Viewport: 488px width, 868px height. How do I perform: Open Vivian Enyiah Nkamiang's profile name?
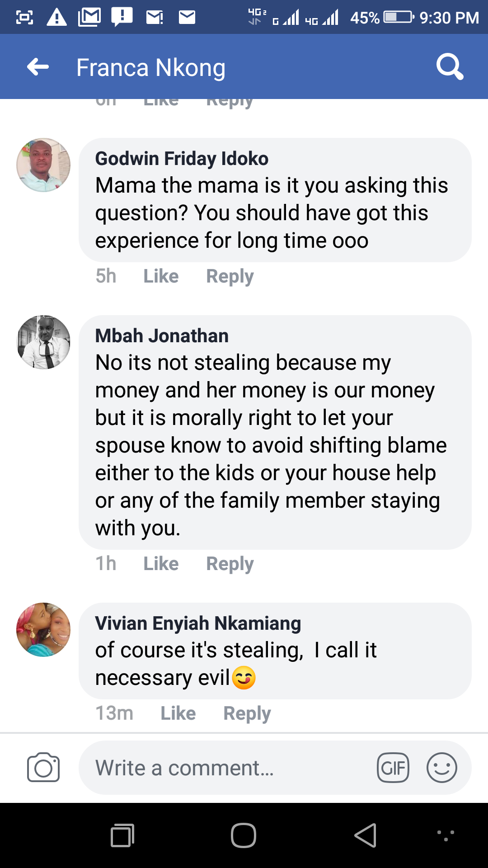click(198, 623)
